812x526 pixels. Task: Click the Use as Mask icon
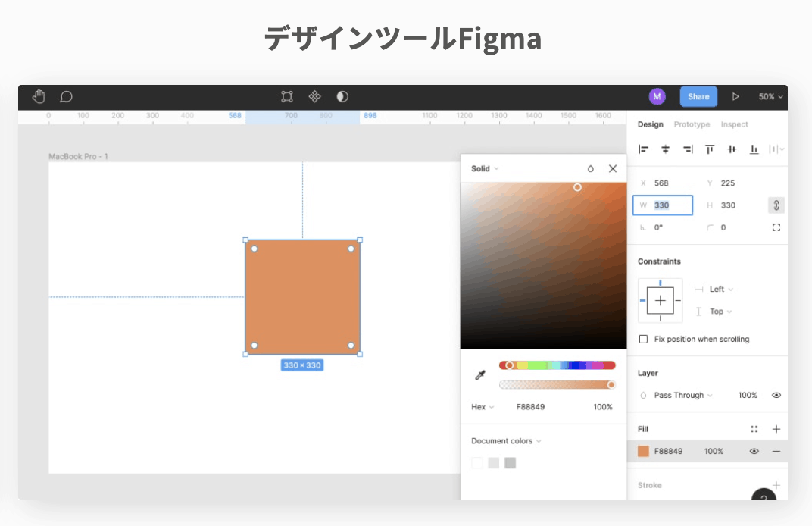coord(342,96)
